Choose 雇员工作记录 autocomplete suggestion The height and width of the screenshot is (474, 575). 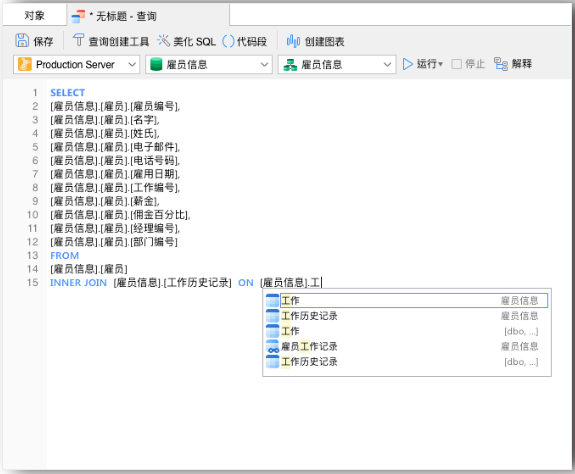pyautogui.click(x=406, y=346)
